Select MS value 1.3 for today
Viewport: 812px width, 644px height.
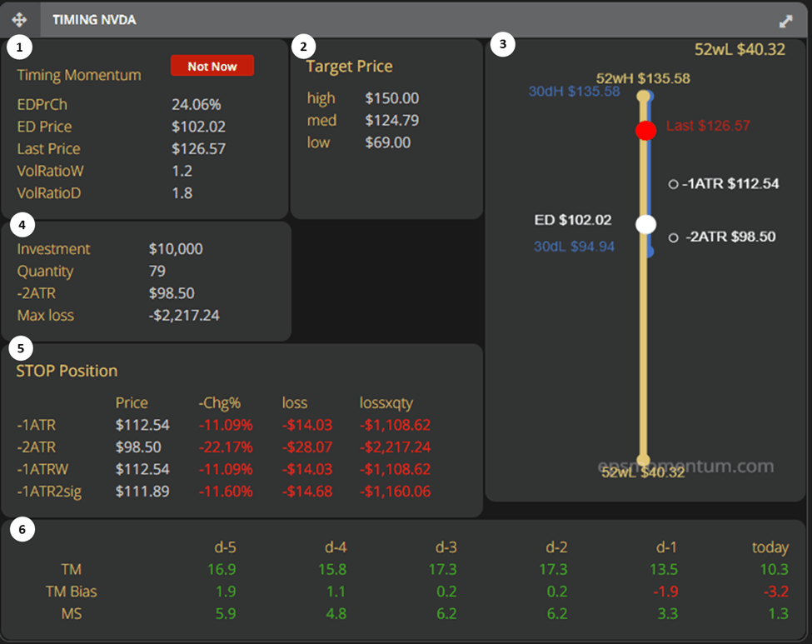(x=779, y=614)
